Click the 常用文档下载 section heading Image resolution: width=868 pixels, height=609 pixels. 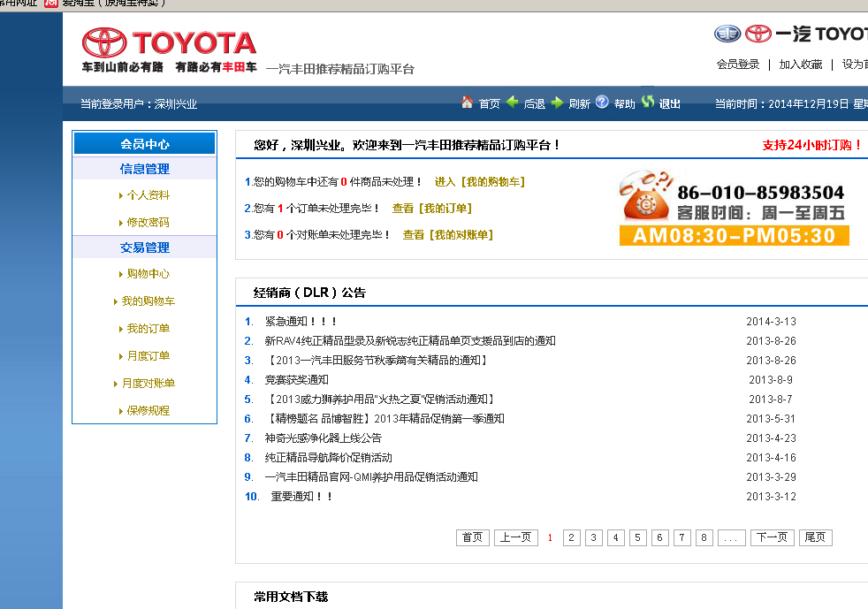click(x=291, y=597)
